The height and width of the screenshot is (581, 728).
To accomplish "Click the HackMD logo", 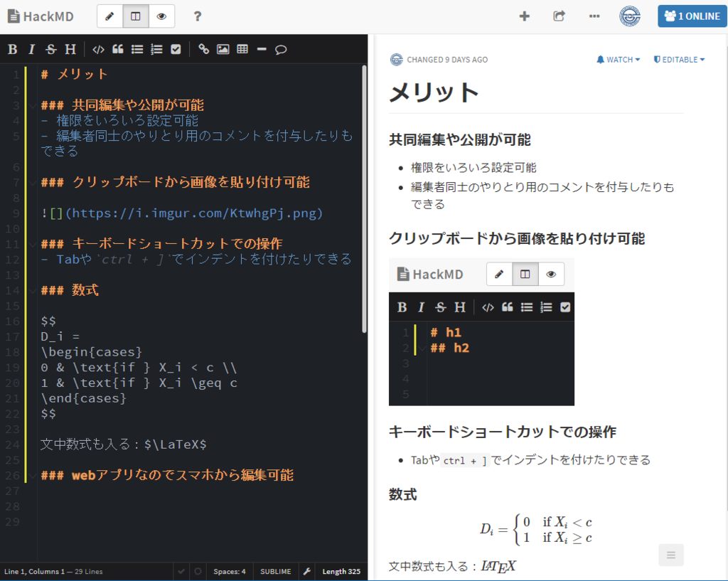I will (x=41, y=17).
